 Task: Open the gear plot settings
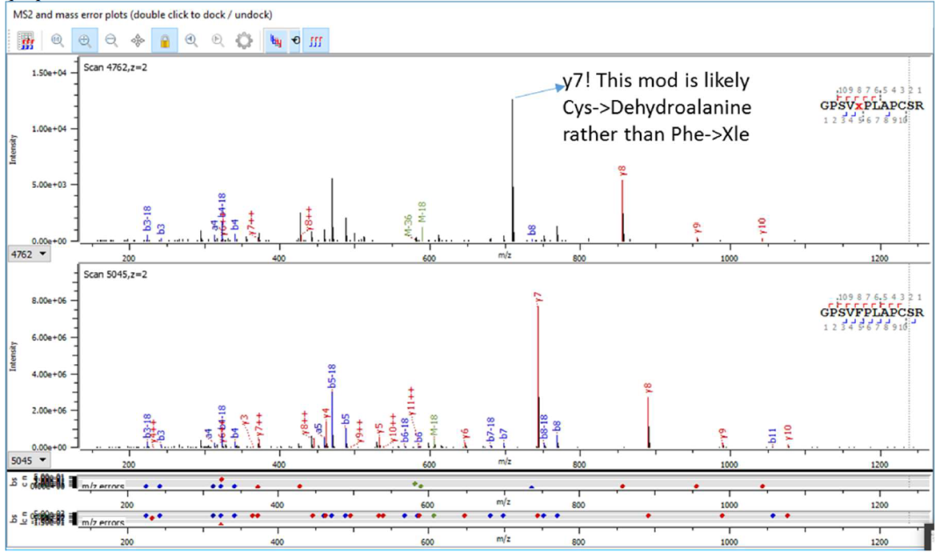(x=244, y=40)
